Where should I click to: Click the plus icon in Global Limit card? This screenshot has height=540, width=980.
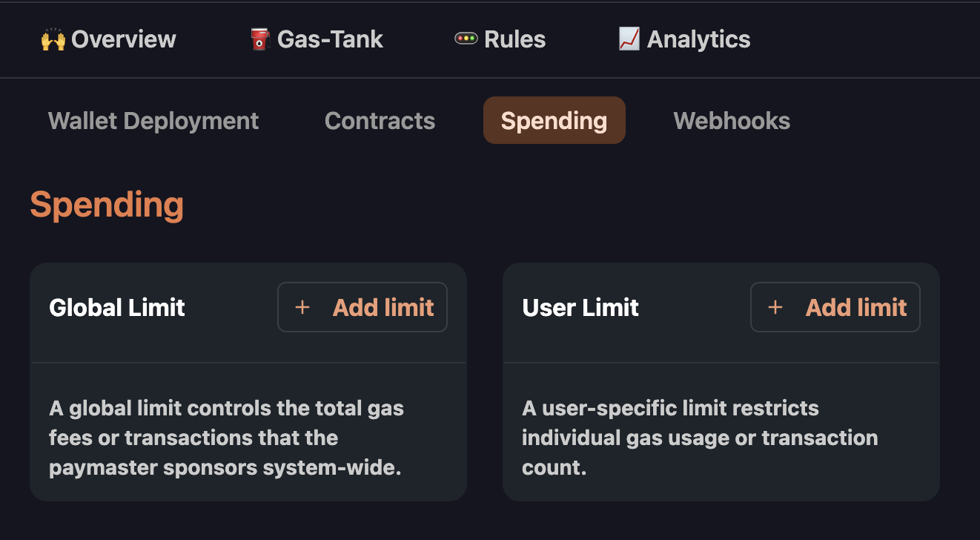[x=302, y=307]
